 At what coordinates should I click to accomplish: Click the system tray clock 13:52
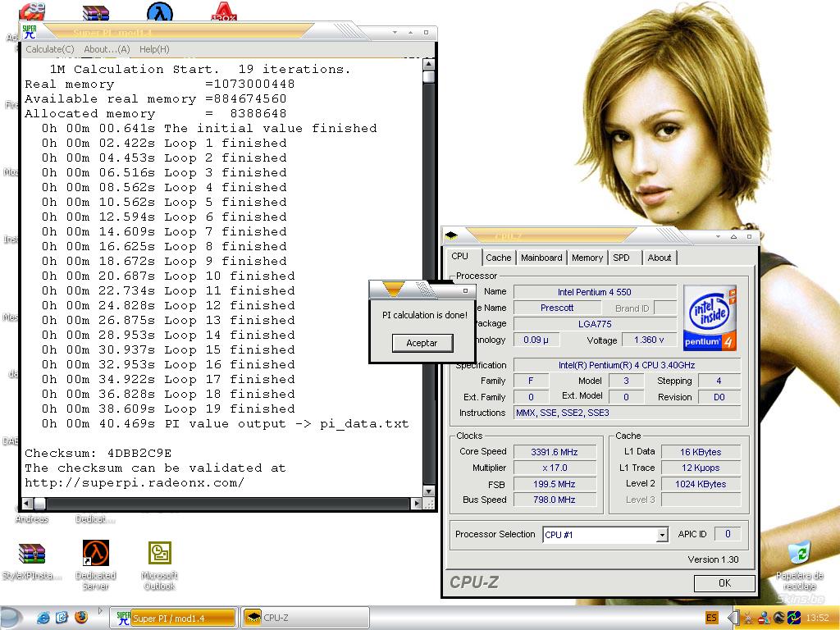click(818, 618)
